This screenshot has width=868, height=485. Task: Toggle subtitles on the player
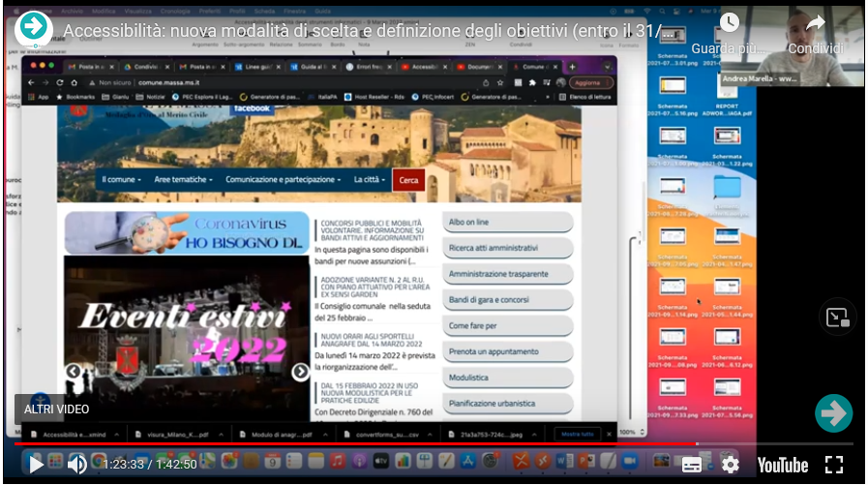tap(692, 465)
